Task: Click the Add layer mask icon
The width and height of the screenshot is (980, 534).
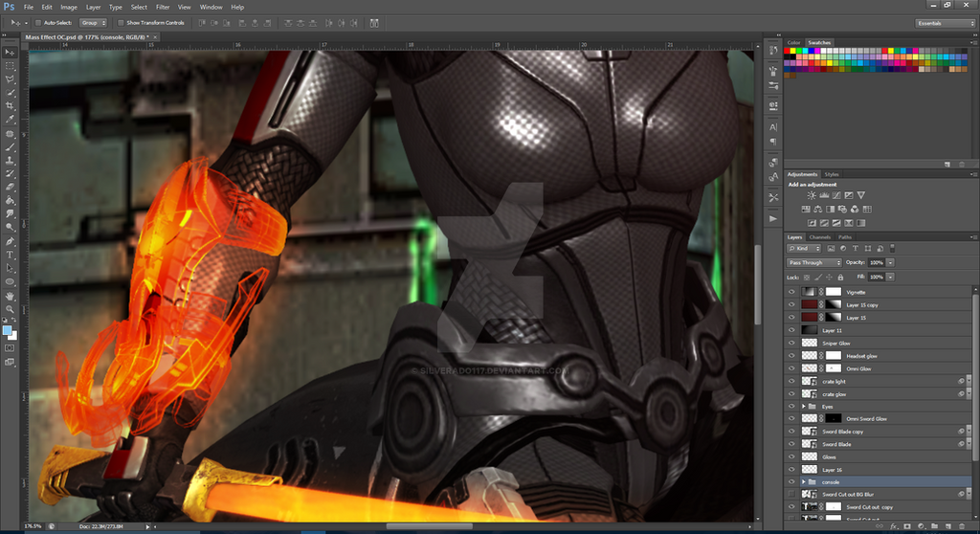Action: 907,527
